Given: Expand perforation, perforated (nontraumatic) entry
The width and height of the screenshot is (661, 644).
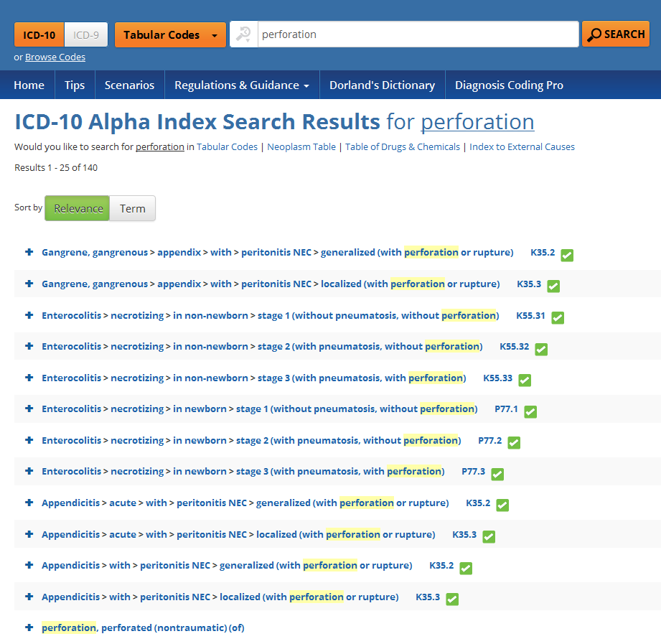Looking at the screenshot, I should 29,627.
